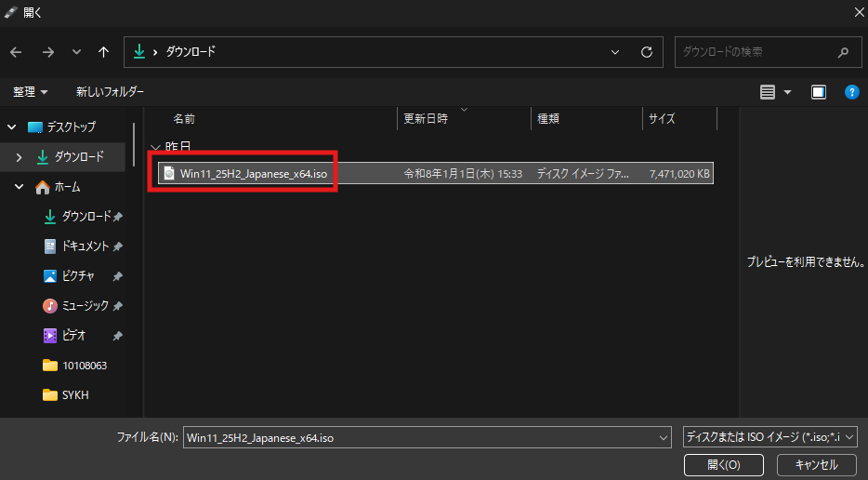
Task: Click the 開く(O) button
Action: (723, 464)
